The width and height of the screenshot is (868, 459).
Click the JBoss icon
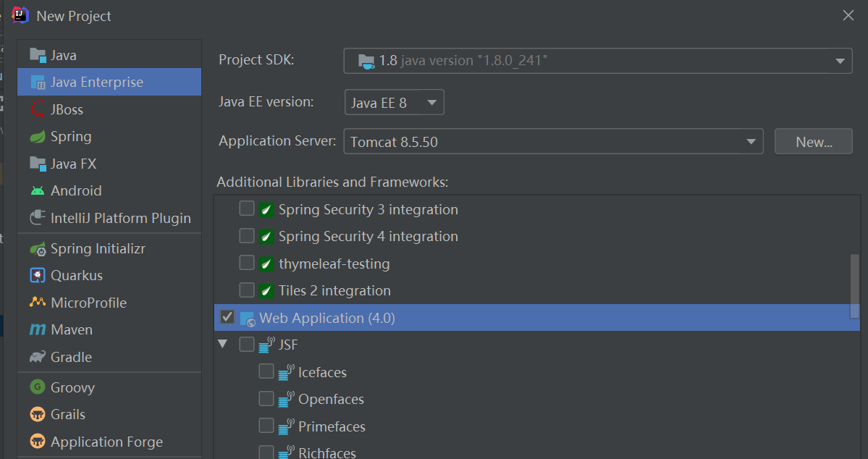point(38,109)
